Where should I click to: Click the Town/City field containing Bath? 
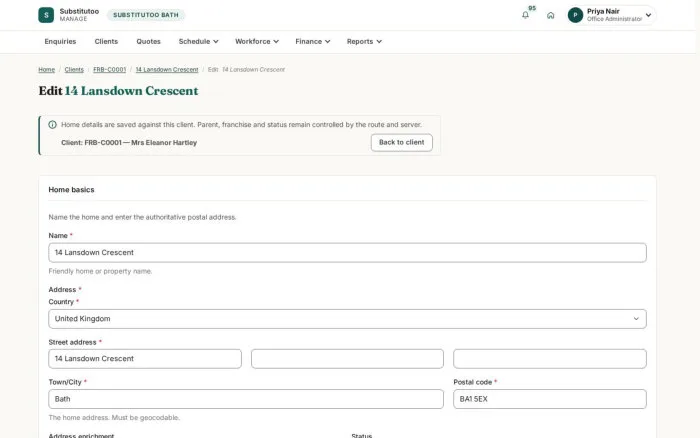click(246, 399)
